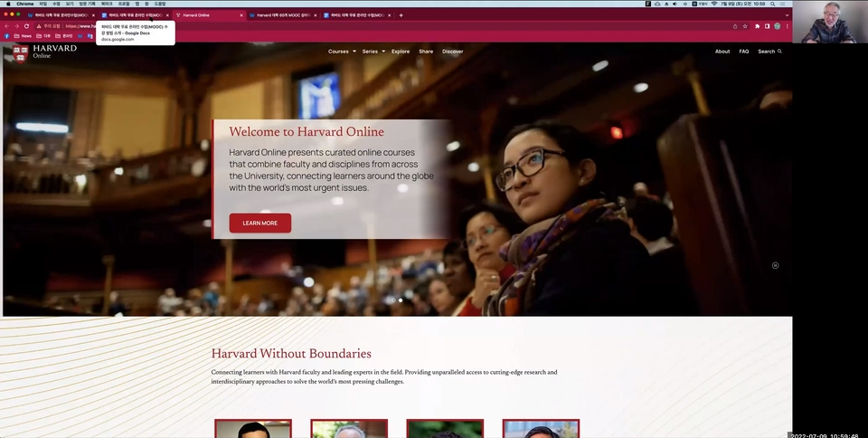Click the black F icon in menu bar
Screen dimensions: 868x438
coord(648,4)
